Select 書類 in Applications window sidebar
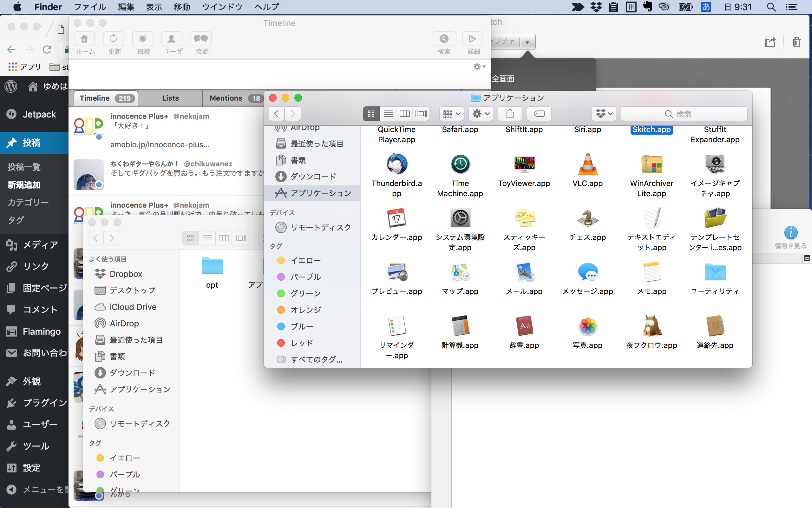The width and height of the screenshot is (812, 508). tap(312, 160)
